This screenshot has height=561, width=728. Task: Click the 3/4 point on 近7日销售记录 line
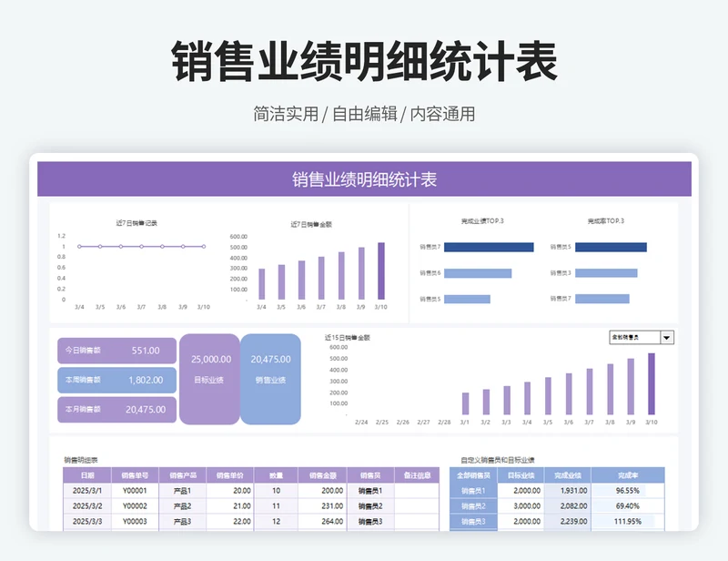pyautogui.click(x=79, y=246)
